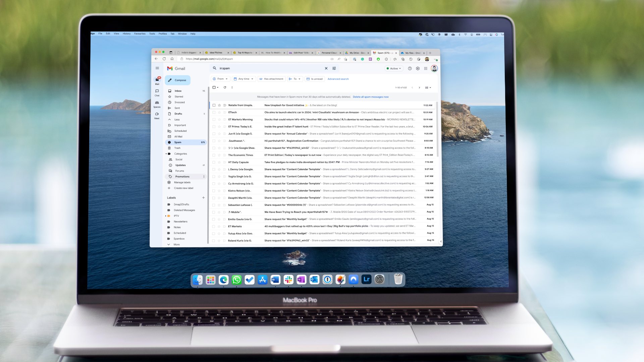Check the ETtech email checkbox

point(214,113)
